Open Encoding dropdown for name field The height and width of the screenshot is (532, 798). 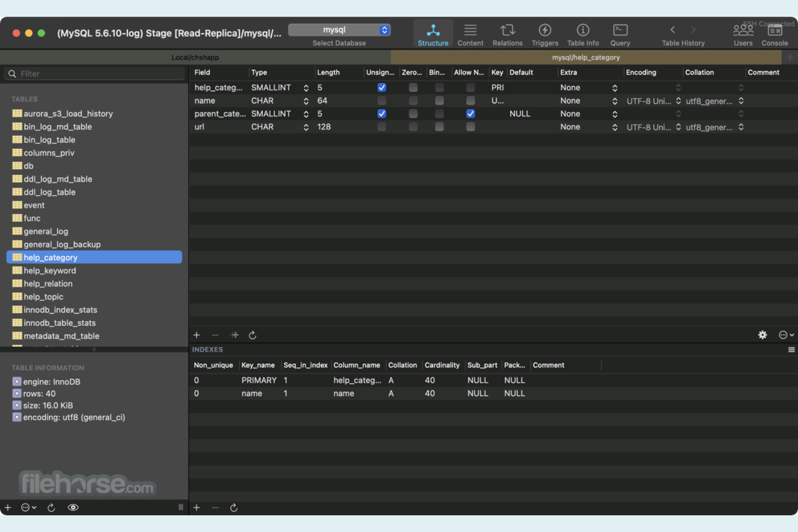[678, 101]
